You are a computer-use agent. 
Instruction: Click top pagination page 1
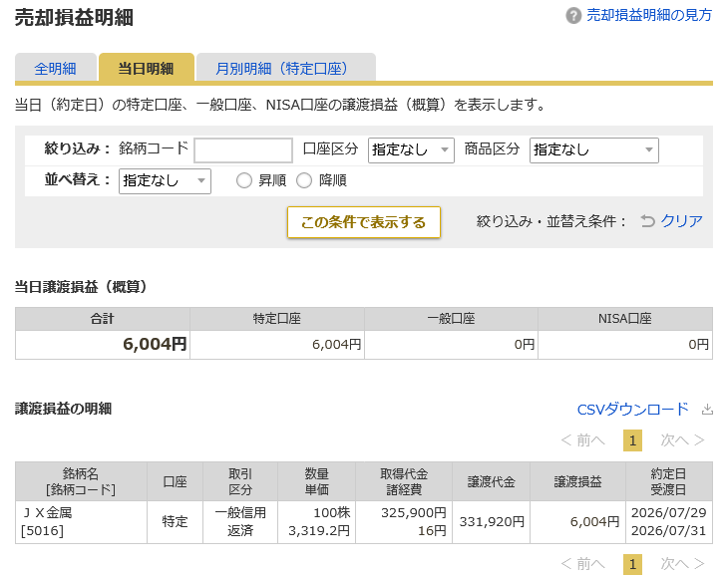click(x=632, y=440)
